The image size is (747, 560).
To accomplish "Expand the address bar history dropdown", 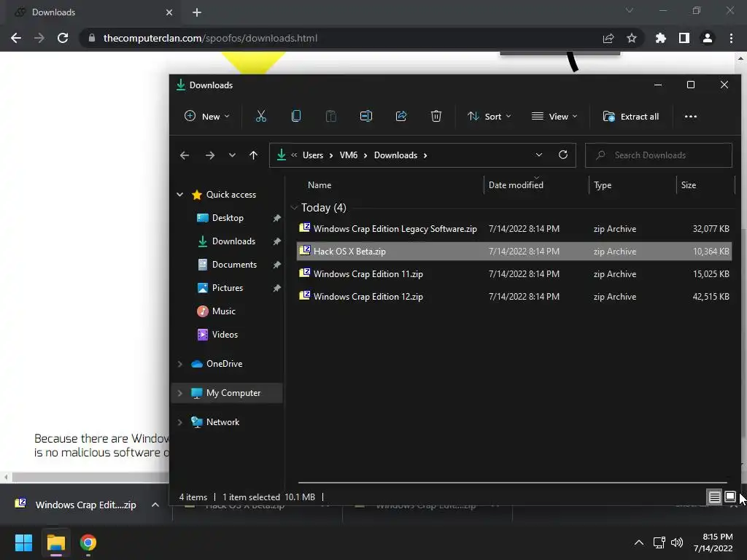I will 539,155.
